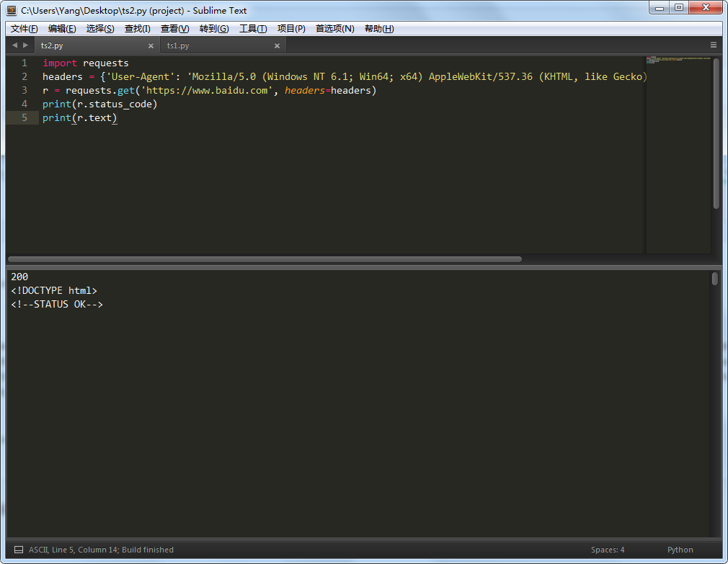Screen dimensions: 728x564
Task: Open the 帮助(H) menu
Action: point(379,29)
